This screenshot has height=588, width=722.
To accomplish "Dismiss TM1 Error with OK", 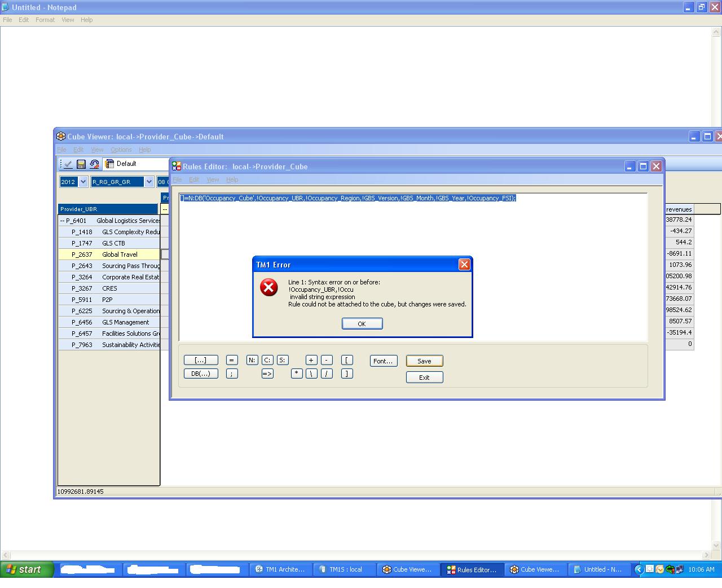I will [362, 324].
